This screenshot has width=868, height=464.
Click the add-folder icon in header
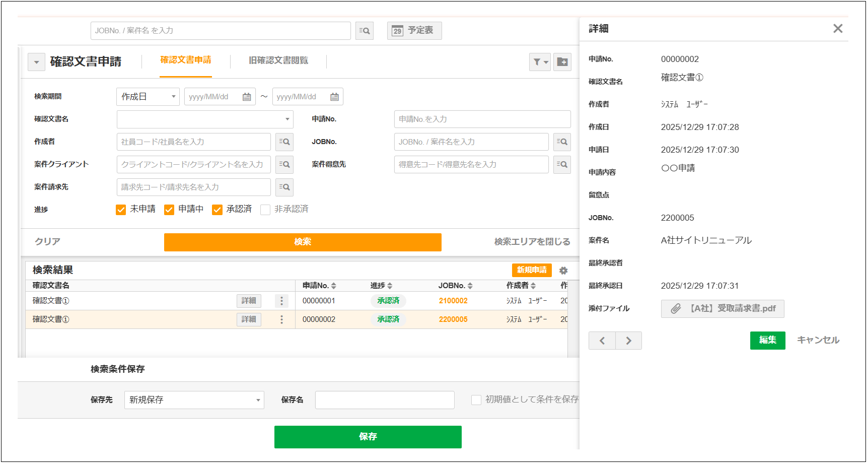point(562,62)
